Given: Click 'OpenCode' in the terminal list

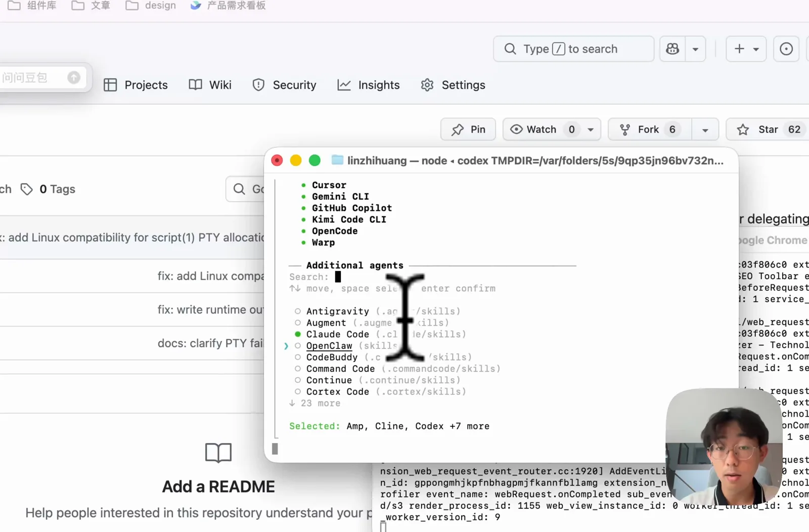Looking at the screenshot, I should click(335, 231).
